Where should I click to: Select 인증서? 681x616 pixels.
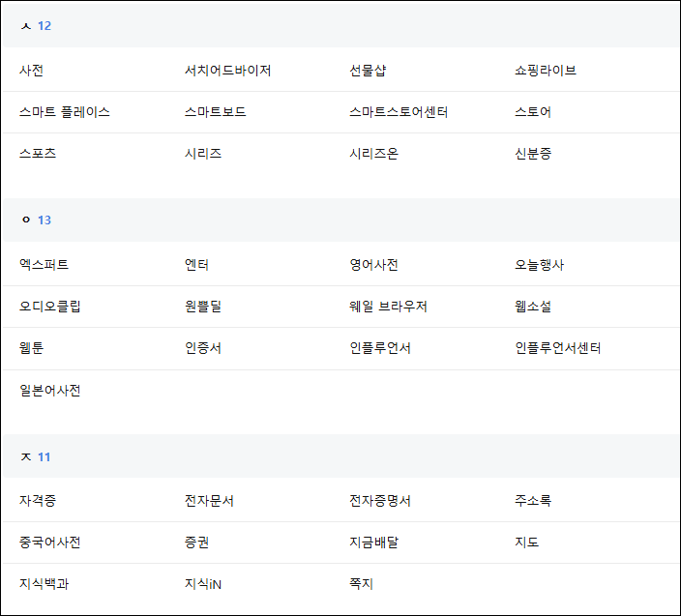point(203,348)
